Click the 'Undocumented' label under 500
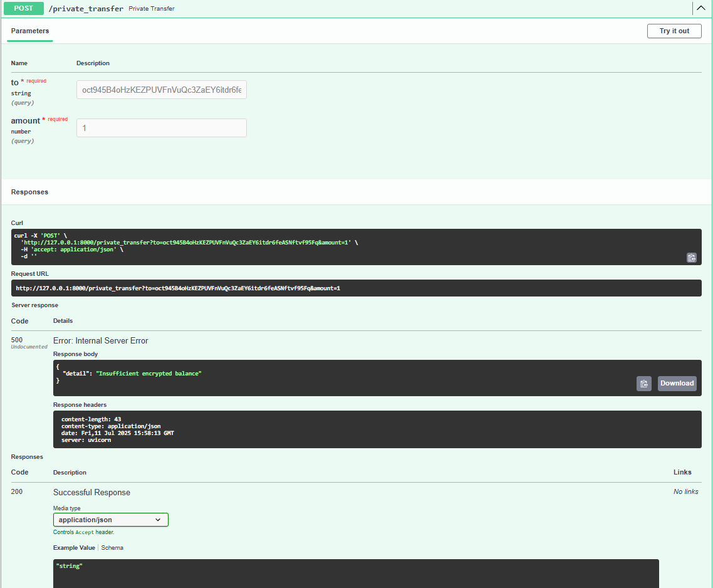 pyautogui.click(x=29, y=347)
